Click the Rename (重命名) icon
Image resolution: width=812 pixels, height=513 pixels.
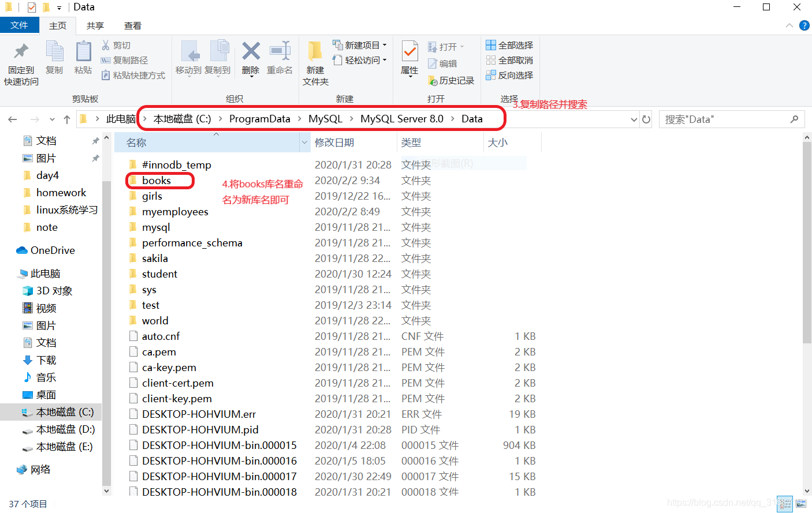(280, 51)
